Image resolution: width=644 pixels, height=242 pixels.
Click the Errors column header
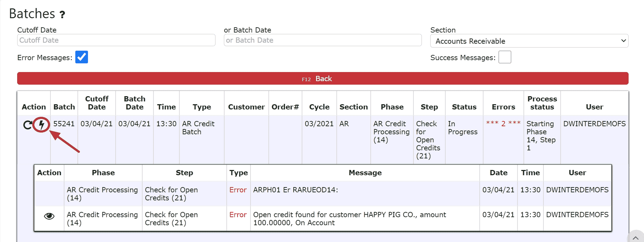[503, 107]
